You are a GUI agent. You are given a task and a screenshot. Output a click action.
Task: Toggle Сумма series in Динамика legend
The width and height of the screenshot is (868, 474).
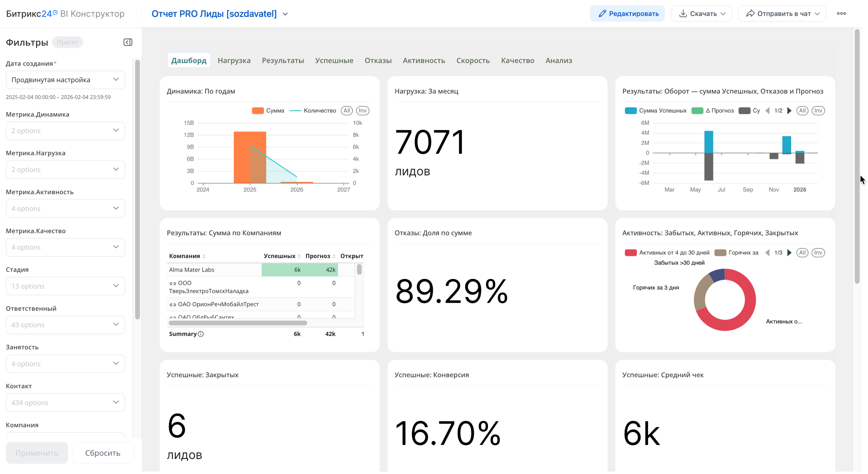pos(258,111)
